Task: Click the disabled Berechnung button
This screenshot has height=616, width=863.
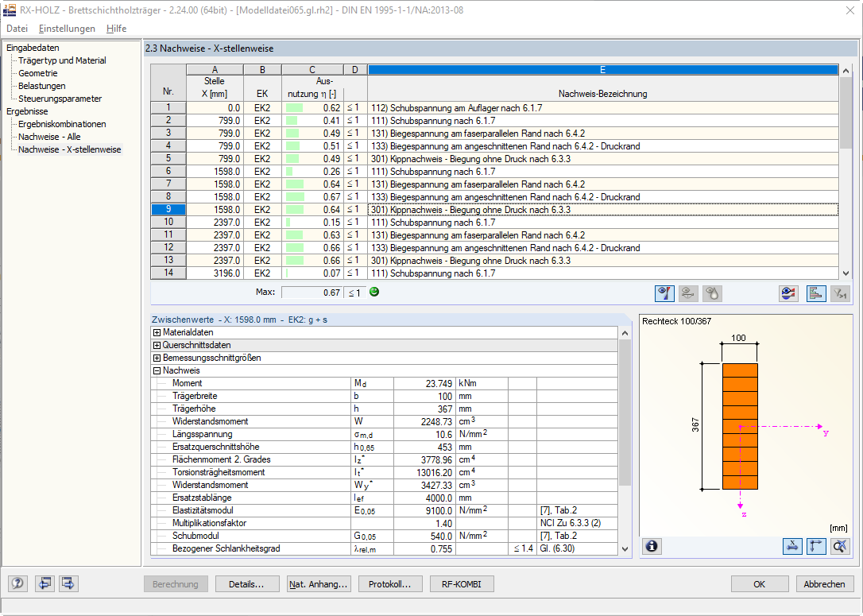Action: click(175, 584)
